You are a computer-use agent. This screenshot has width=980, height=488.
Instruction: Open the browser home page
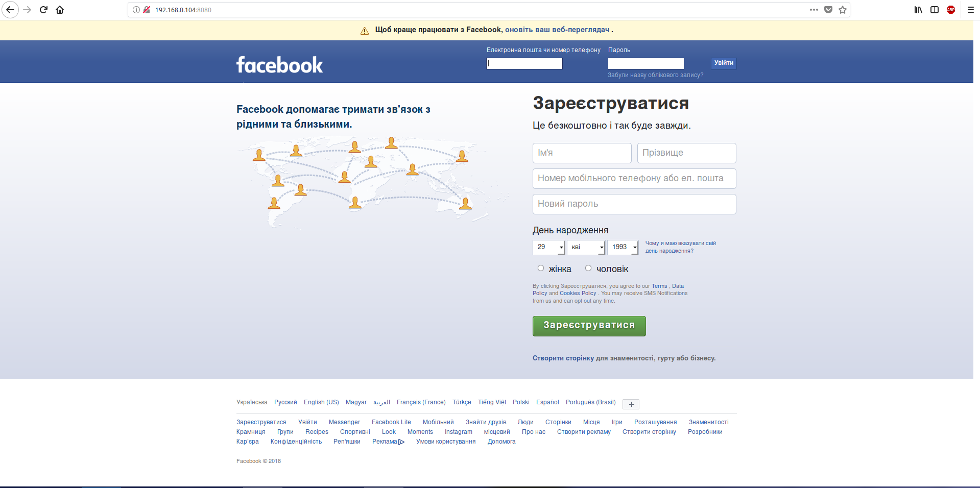(60, 10)
